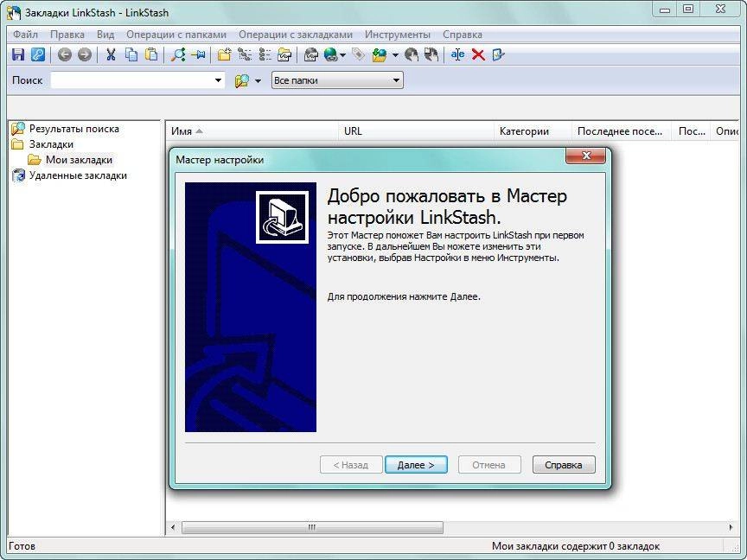Open the 'Операции с папками' menu
Image resolution: width=747 pixels, height=560 pixels.
pyautogui.click(x=176, y=35)
